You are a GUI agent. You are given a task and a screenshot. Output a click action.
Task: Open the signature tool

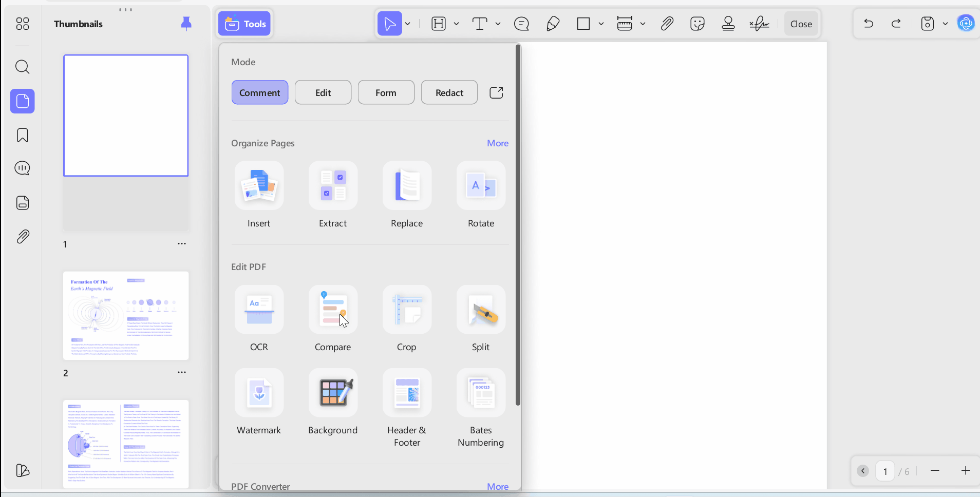759,24
